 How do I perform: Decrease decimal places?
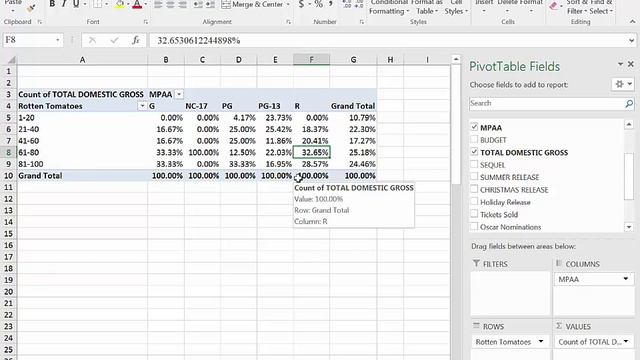(x=359, y=4)
